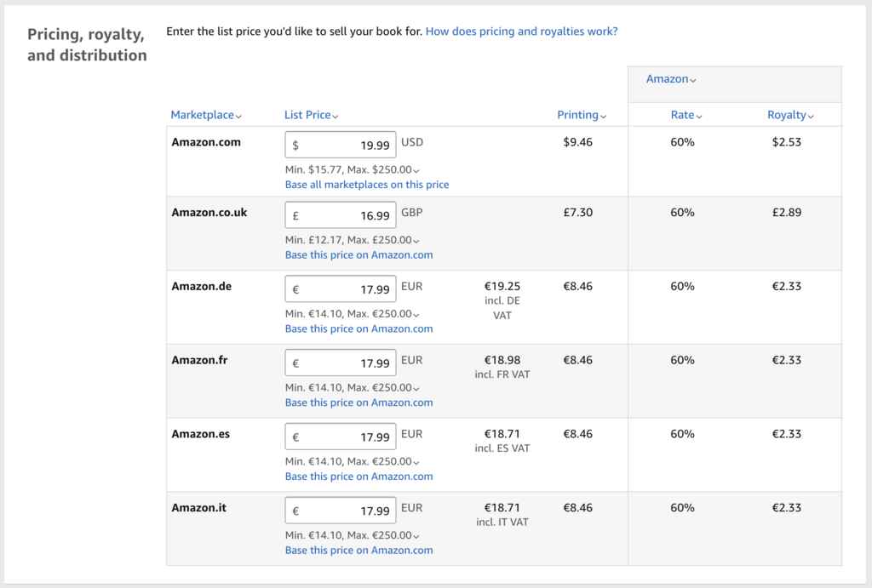Click the $2.53 royalty value
This screenshot has width=872, height=588.
[x=786, y=142]
